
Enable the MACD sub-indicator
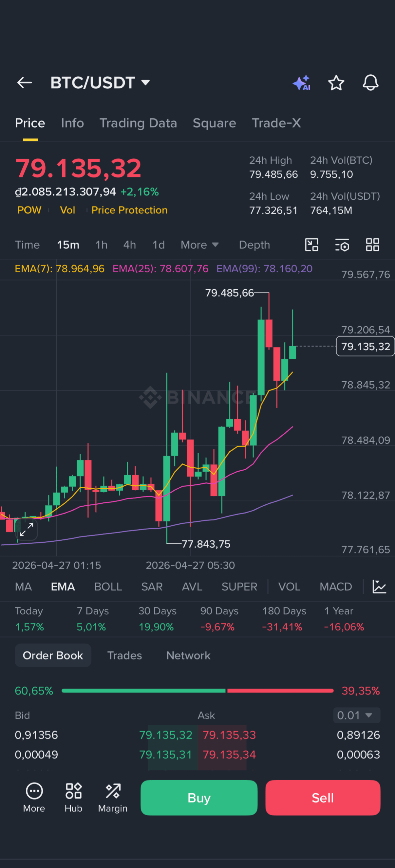(x=336, y=587)
